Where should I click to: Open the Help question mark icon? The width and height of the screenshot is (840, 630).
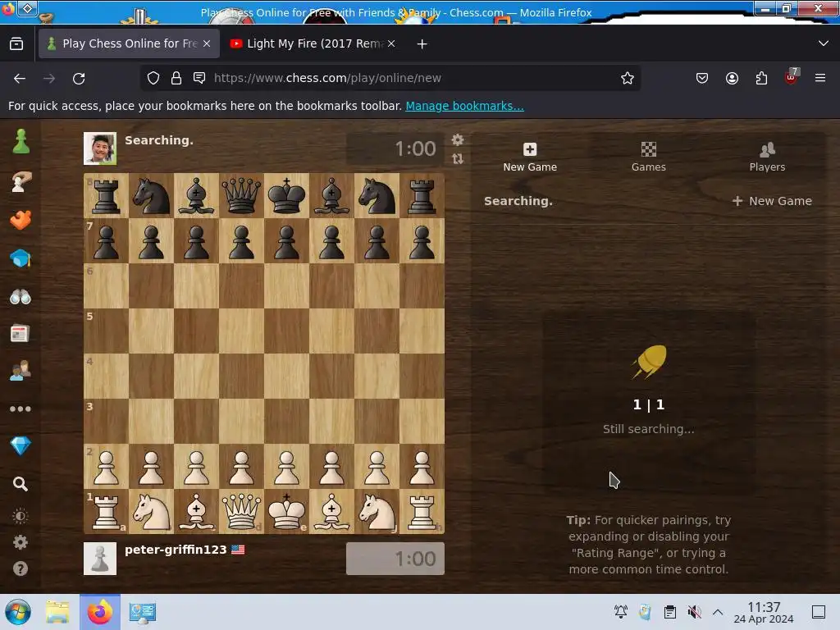[x=21, y=568]
